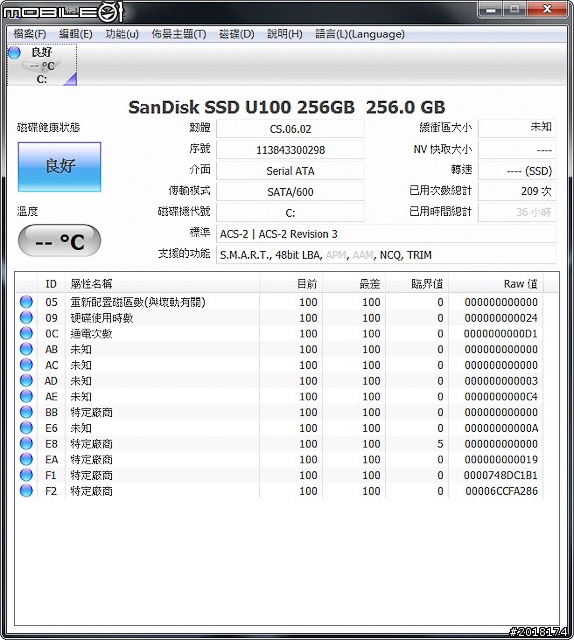574x640 pixels.
Task: Click the power-on count field 209 次
Action: coord(517,191)
